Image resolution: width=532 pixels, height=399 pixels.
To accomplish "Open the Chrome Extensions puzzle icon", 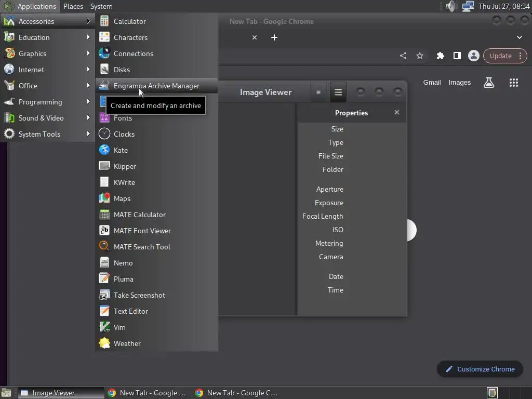I will 441,56.
